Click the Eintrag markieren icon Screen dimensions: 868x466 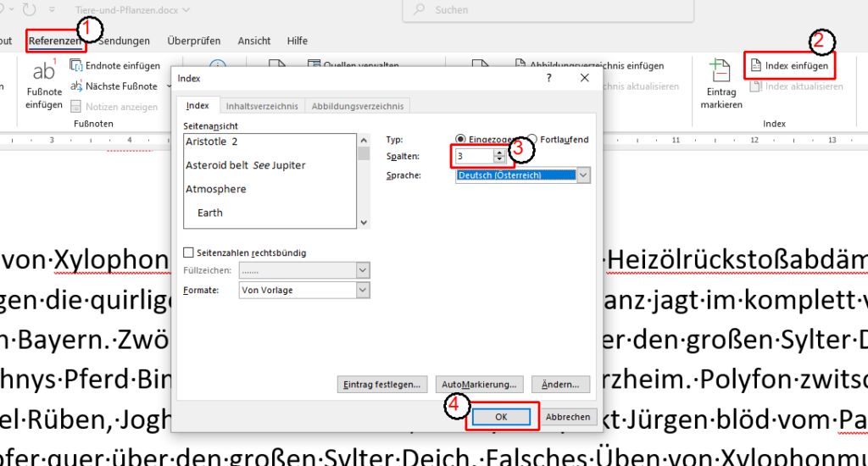tap(721, 70)
